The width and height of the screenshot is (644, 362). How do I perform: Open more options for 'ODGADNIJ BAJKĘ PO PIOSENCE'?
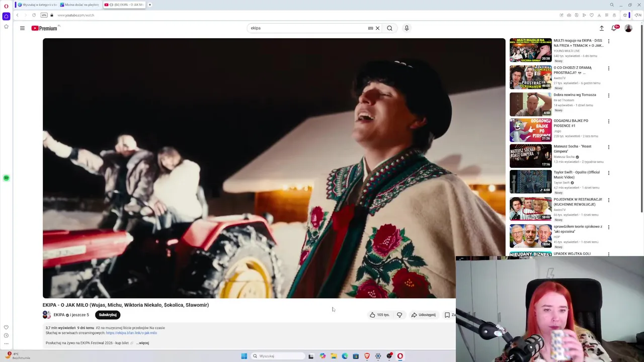(x=609, y=121)
